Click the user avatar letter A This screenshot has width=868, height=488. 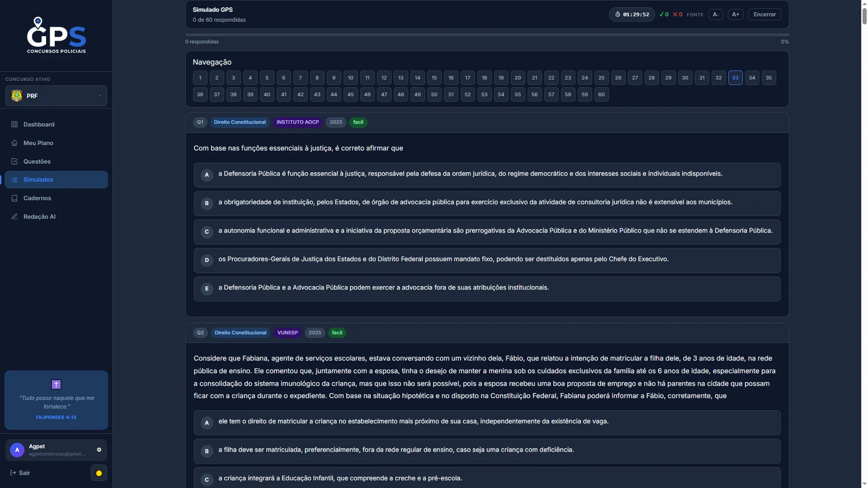coord(17,450)
